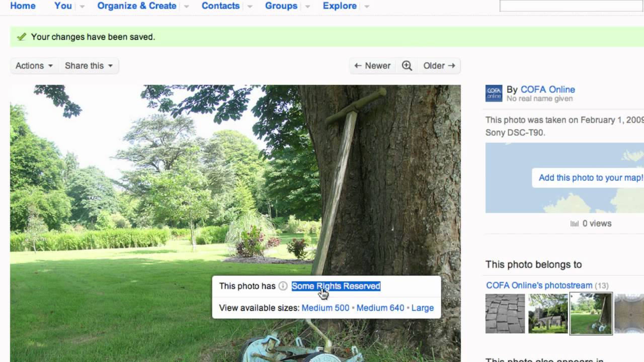Expand the dropdown arrow beside You

pos(82,7)
